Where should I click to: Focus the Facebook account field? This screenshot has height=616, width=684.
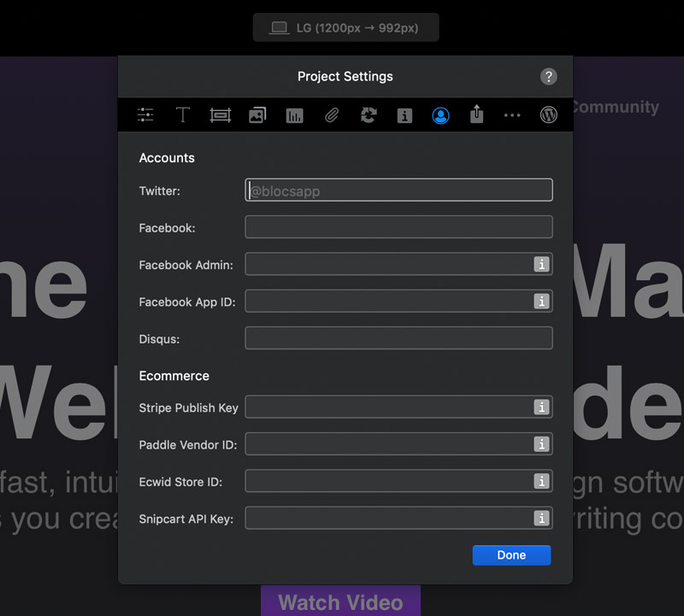398,226
